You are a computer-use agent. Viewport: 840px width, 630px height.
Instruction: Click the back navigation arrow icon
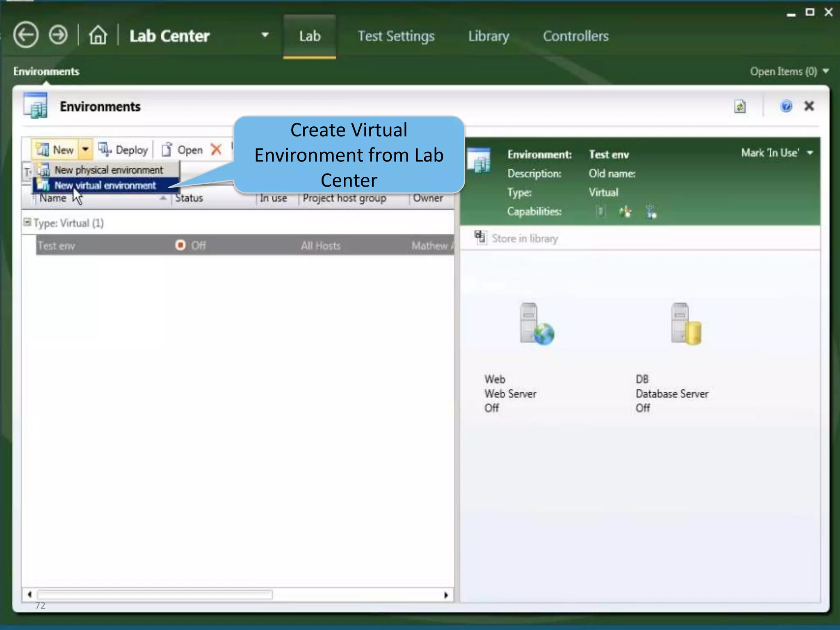click(x=26, y=35)
